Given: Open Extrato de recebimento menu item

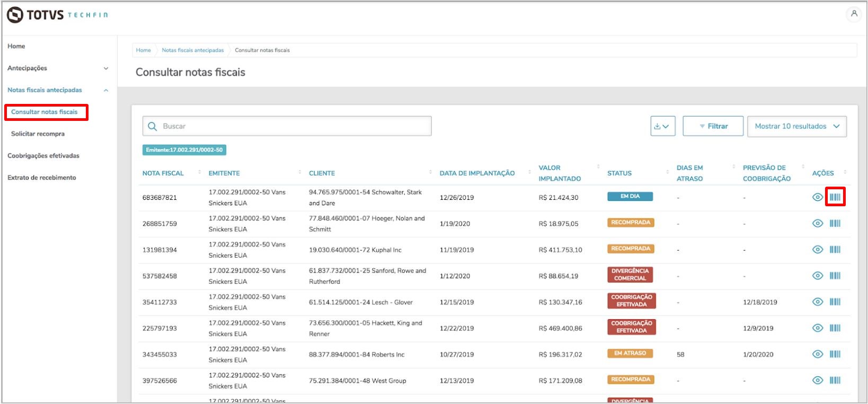Looking at the screenshot, I should (42, 178).
